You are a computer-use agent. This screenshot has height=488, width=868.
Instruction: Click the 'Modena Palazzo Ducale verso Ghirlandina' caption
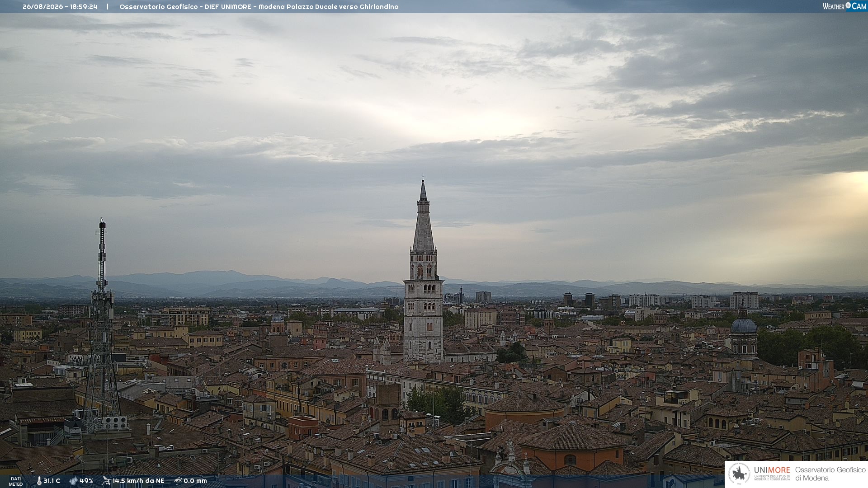(x=329, y=7)
